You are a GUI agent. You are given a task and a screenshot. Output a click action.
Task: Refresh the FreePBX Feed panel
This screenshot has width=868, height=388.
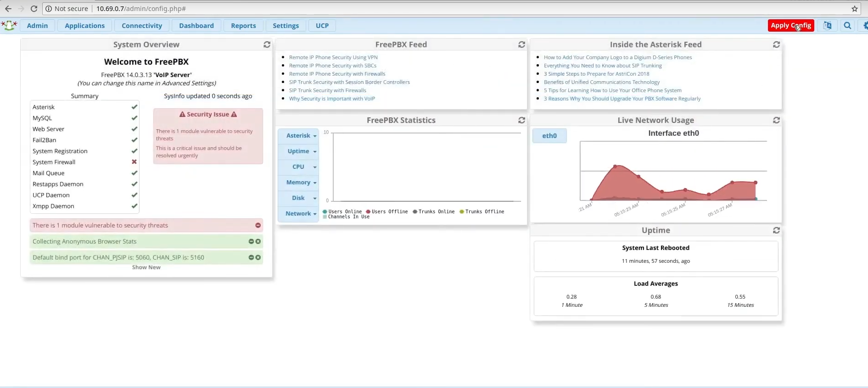[521, 44]
